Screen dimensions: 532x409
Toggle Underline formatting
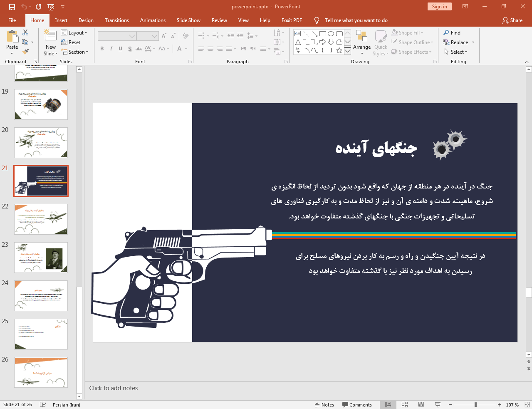[x=120, y=49]
